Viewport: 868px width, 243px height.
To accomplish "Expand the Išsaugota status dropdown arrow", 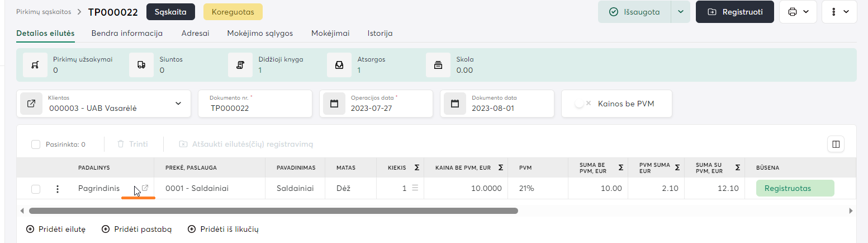I will coord(680,12).
